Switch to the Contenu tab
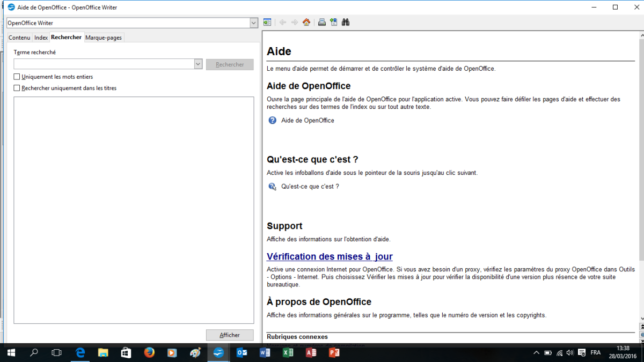Image resolution: width=644 pixels, height=362 pixels. click(19, 38)
